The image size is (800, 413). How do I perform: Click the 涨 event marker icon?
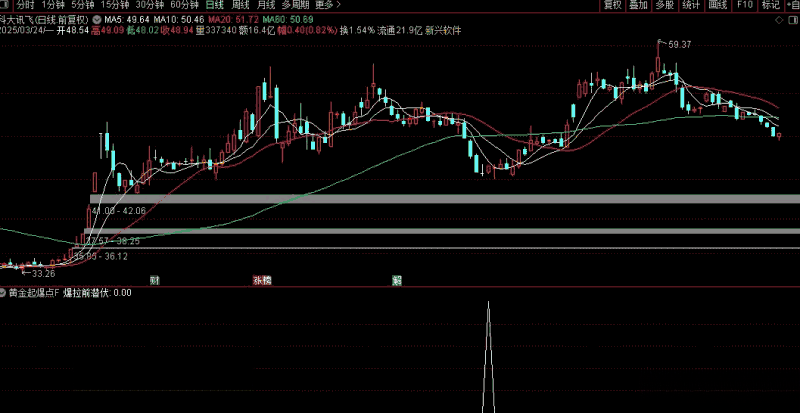258,281
